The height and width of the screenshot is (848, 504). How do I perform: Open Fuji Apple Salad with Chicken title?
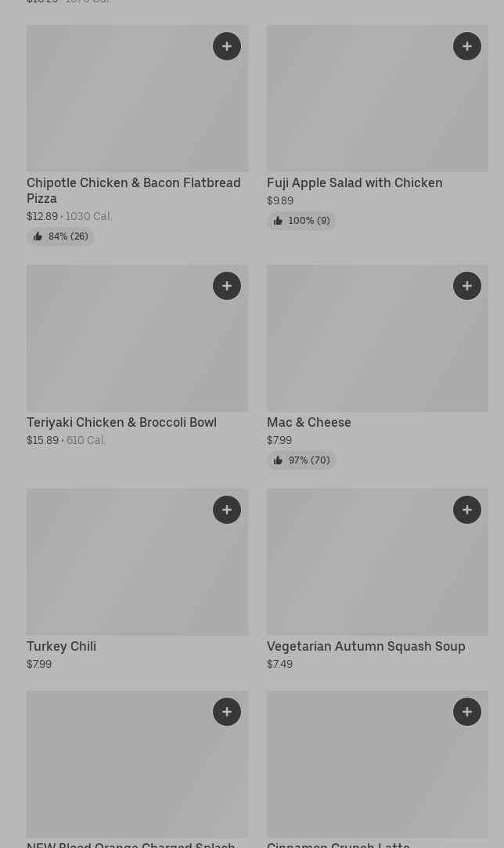coord(355,182)
